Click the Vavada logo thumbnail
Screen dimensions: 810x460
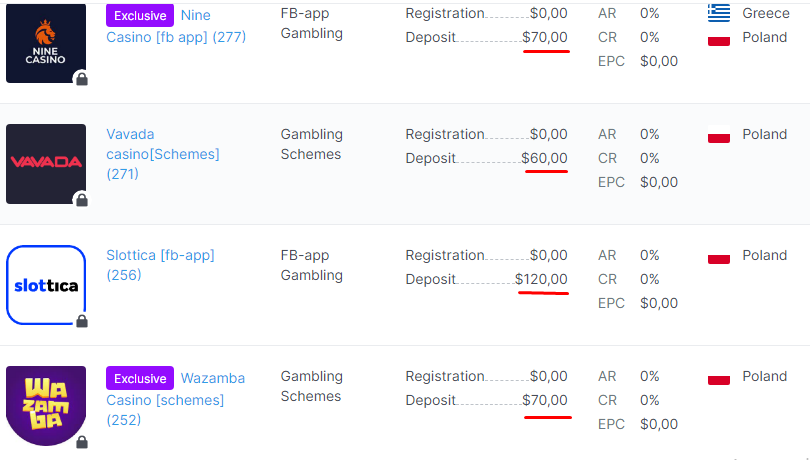click(x=46, y=164)
